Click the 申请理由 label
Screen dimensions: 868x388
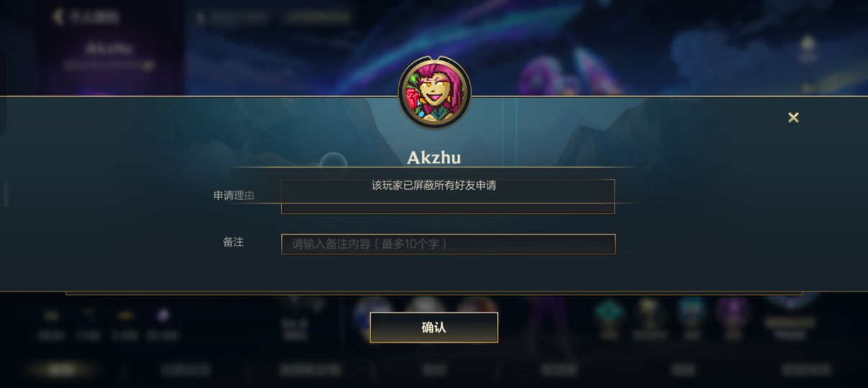coord(234,195)
